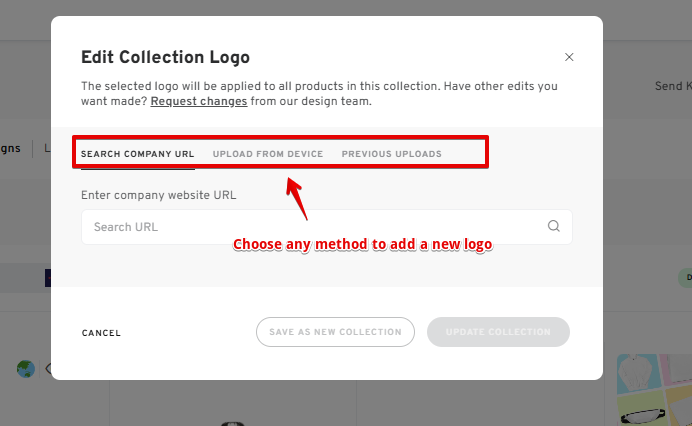Switch to the Search Company URL tab
Image resolution: width=692 pixels, height=426 pixels.
point(137,154)
